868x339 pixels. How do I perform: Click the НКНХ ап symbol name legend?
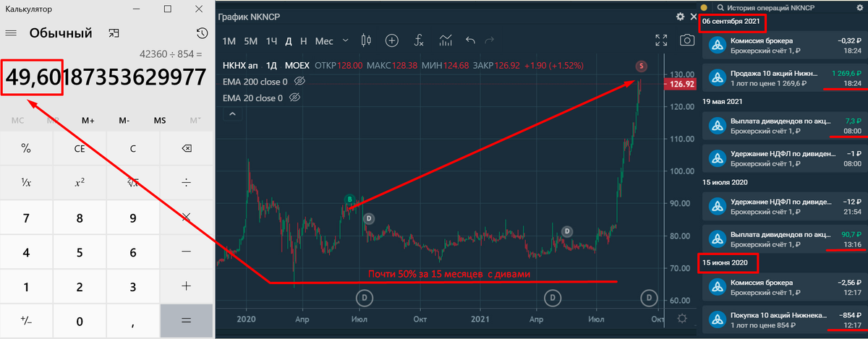[239, 66]
